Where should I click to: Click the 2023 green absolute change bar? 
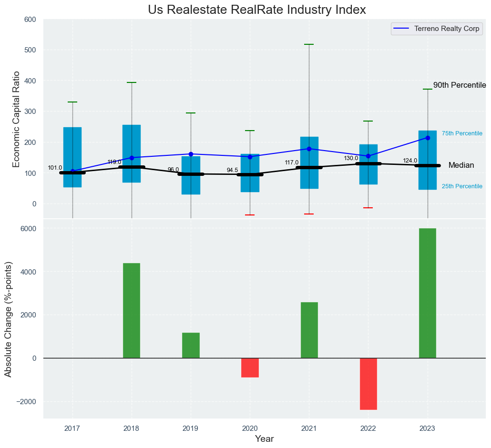(x=428, y=293)
